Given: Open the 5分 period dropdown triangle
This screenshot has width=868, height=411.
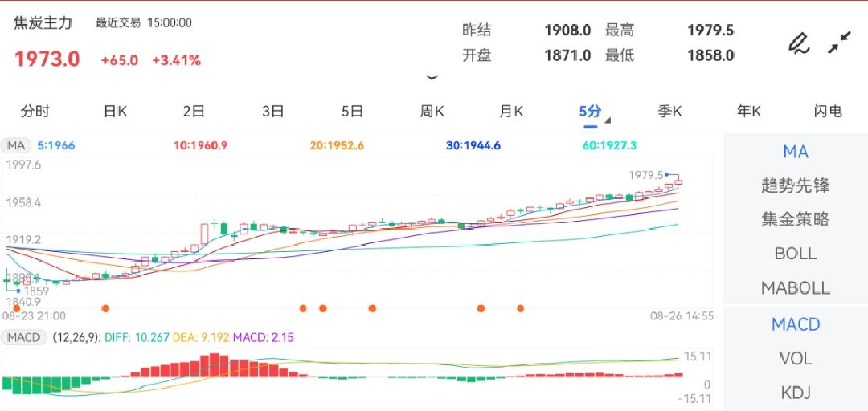Looking at the screenshot, I should (607, 121).
